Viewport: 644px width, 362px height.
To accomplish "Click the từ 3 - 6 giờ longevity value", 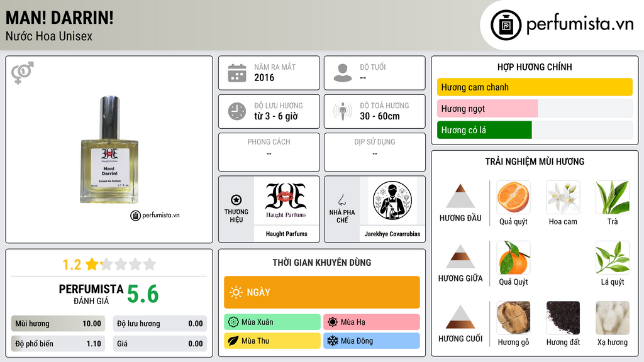I will click(276, 116).
